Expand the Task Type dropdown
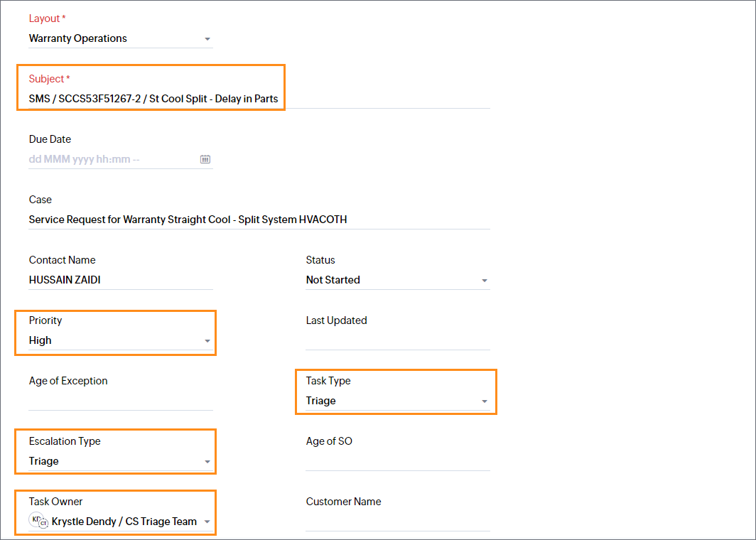The width and height of the screenshot is (756, 540). click(x=396, y=401)
